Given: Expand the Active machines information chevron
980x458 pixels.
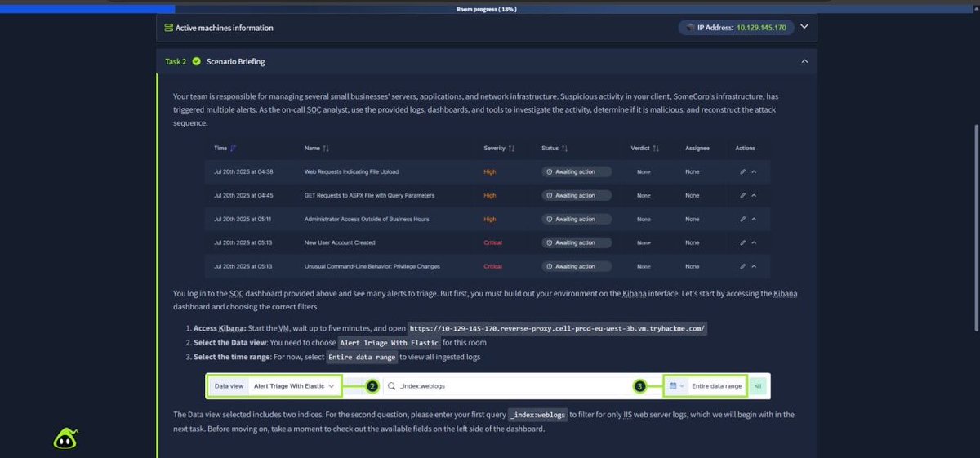Looking at the screenshot, I should [x=804, y=27].
